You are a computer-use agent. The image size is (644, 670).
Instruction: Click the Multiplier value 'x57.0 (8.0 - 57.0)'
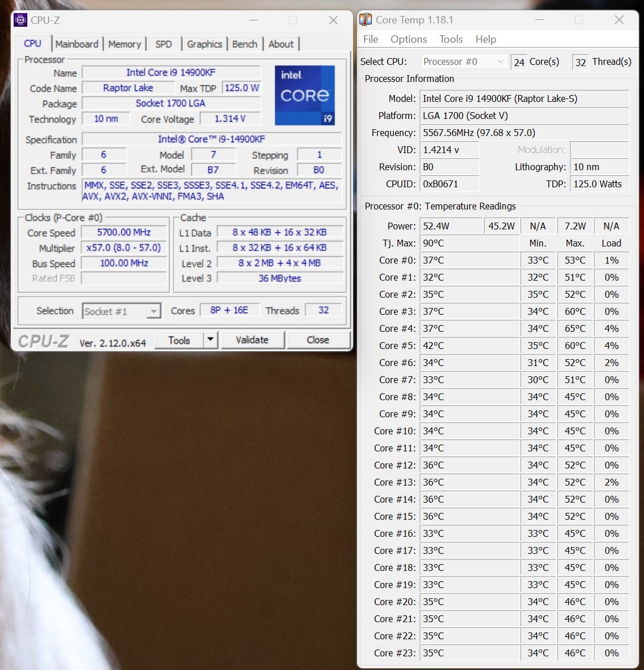coord(124,248)
